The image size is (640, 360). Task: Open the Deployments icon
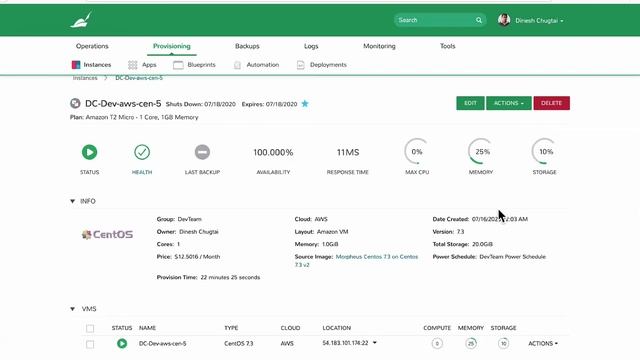coord(300,64)
